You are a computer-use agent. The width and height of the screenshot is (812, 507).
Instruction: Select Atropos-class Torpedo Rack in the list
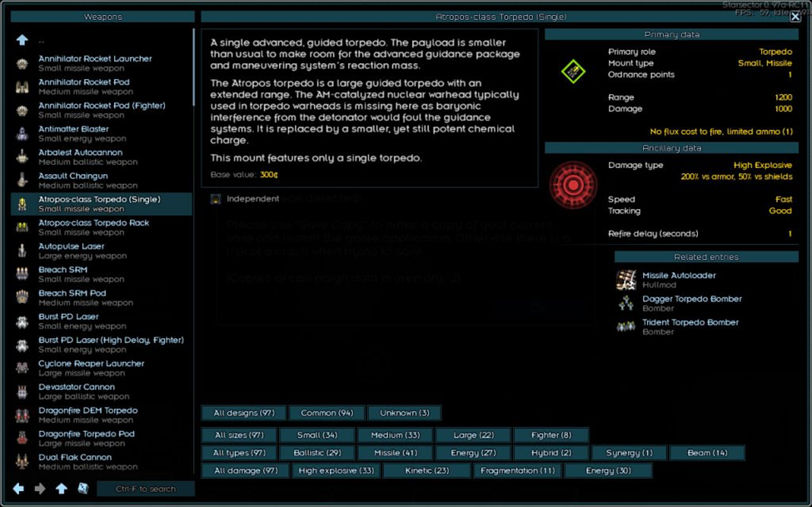click(93, 227)
